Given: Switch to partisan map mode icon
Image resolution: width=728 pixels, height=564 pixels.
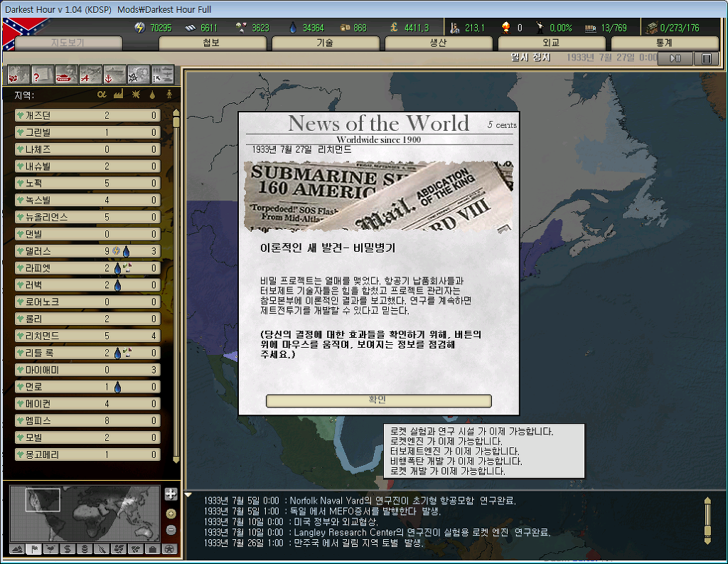Looking at the screenshot, I should tap(102, 549).
